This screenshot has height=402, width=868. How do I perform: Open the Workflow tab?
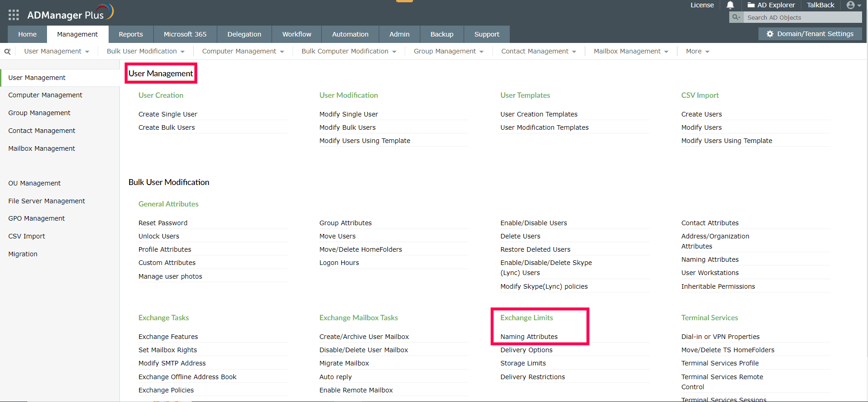pyautogui.click(x=297, y=34)
